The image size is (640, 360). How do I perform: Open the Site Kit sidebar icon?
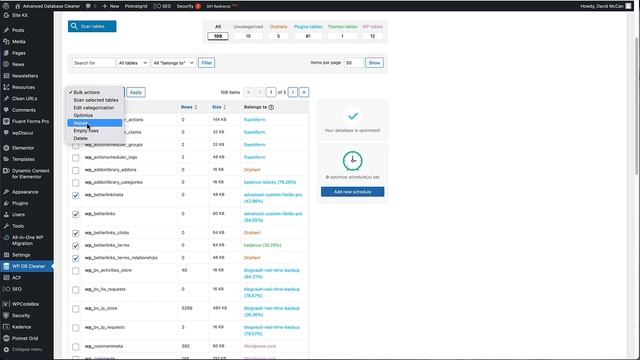pos(6,16)
